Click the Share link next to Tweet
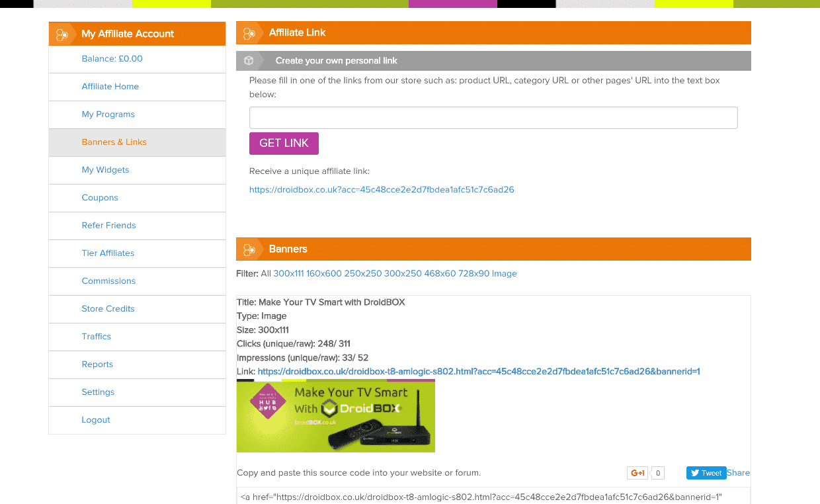This screenshot has height=504, width=820. tap(738, 473)
